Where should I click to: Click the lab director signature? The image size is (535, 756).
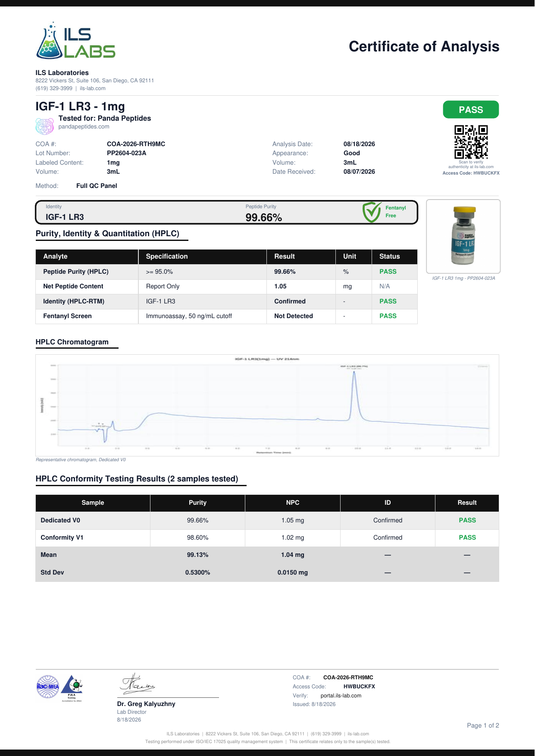tap(137, 684)
